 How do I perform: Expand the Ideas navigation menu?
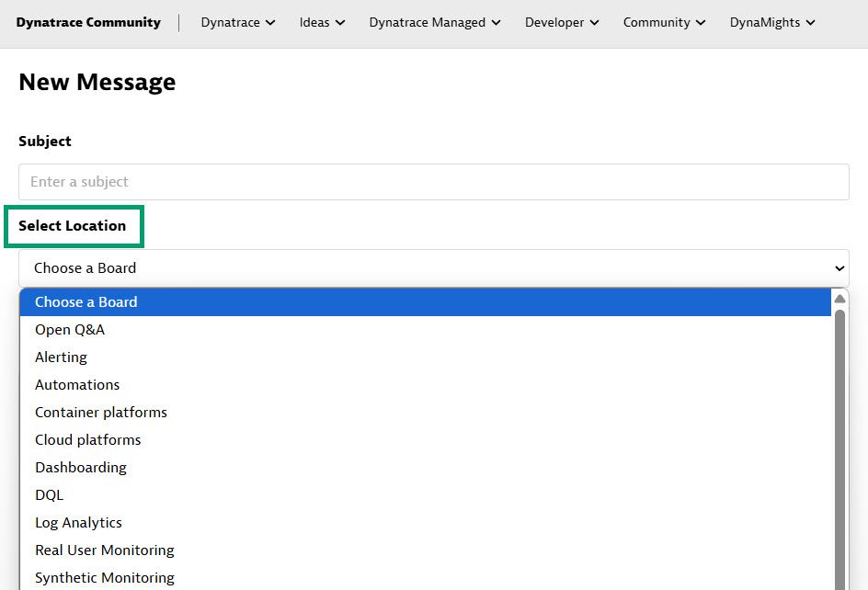tap(322, 23)
